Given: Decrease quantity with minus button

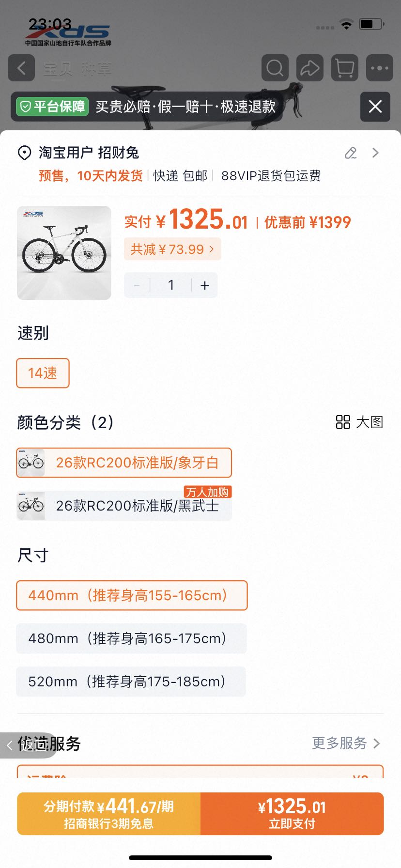Looking at the screenshot, I should click(137, 285).
